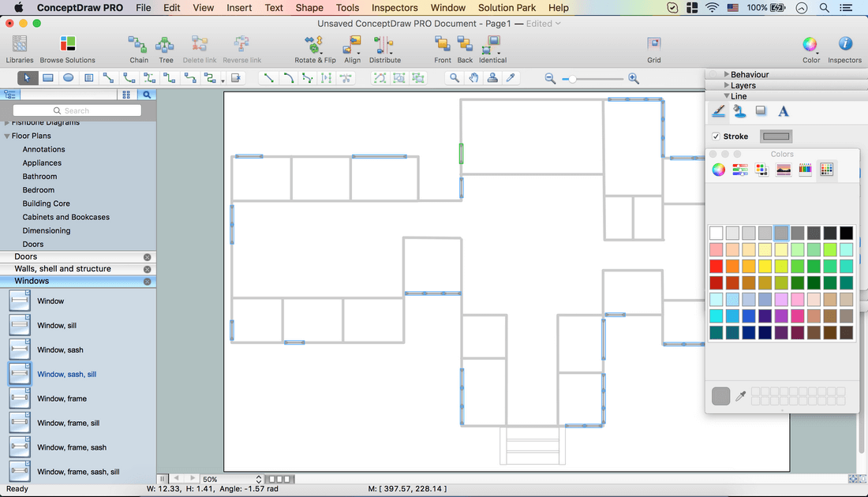Open the Shape menu
The image size is (868, 497).
click(309, 8)
